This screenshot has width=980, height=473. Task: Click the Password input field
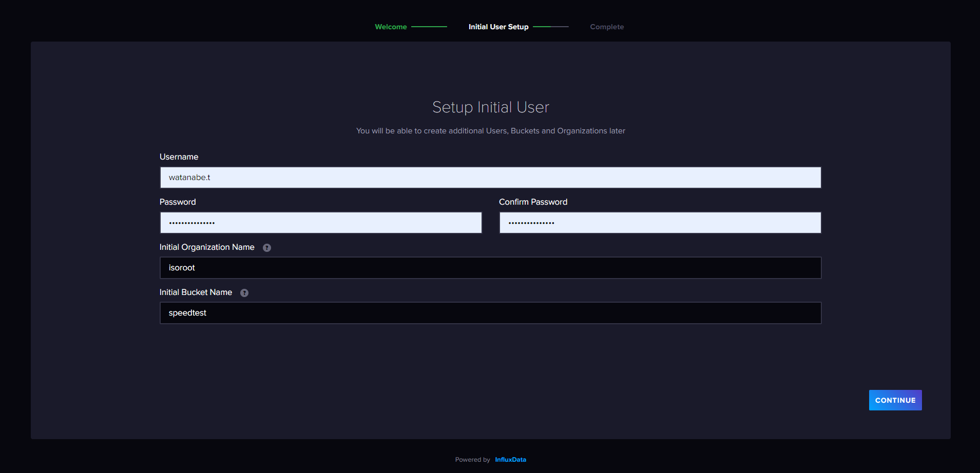pos(320,222)
